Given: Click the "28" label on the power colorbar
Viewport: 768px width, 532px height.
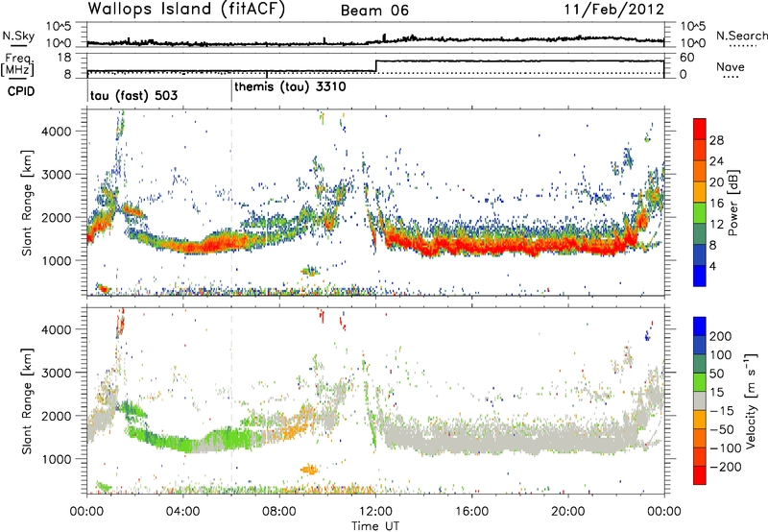Looking at the screenshot, I should click(716, 140).
